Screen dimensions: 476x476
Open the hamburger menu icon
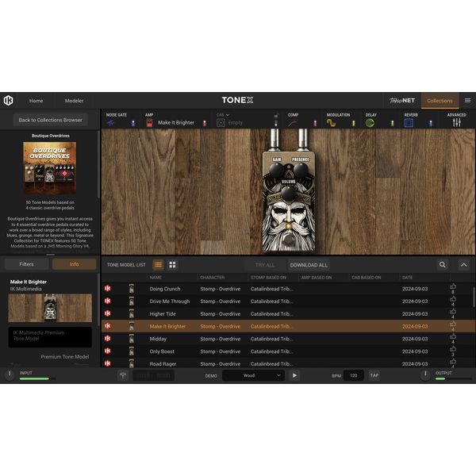pos(467,101)
